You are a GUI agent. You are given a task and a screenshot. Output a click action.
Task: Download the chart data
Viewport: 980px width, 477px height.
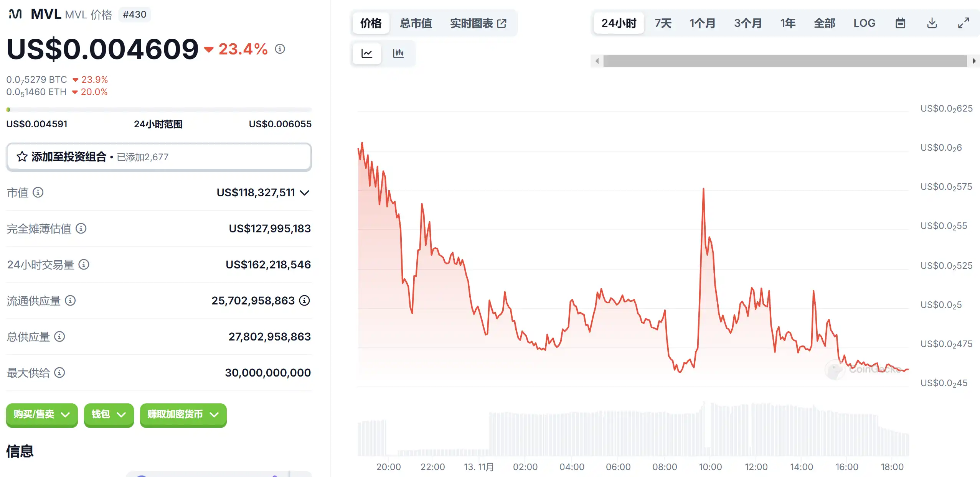coord(932,23)
